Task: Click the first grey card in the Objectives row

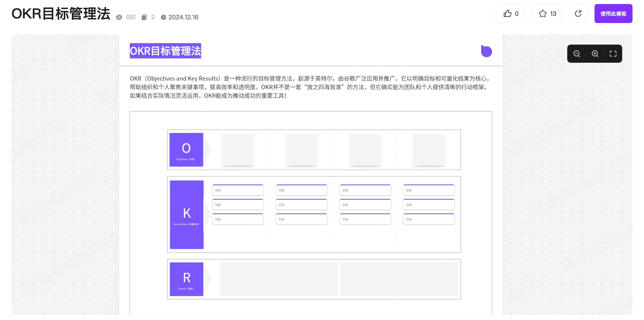Action: pyautogui.click(x=238, y=150)
